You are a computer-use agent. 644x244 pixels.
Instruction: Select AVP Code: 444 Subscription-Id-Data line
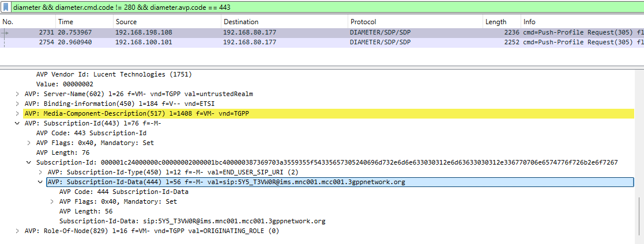[x=124, y=192]
